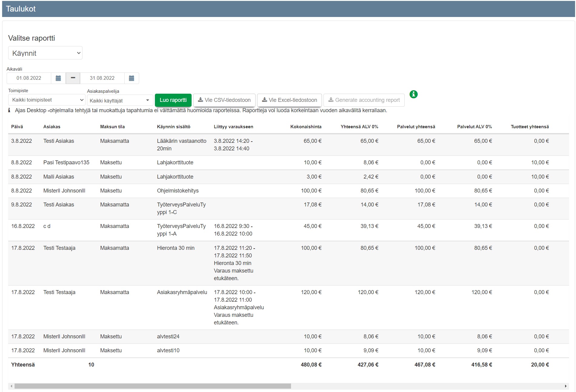Click the Palvelut ALV 0% column header
Image resolution: width=576 pixels, height=392 pixels.
click(x=475, y=127)
